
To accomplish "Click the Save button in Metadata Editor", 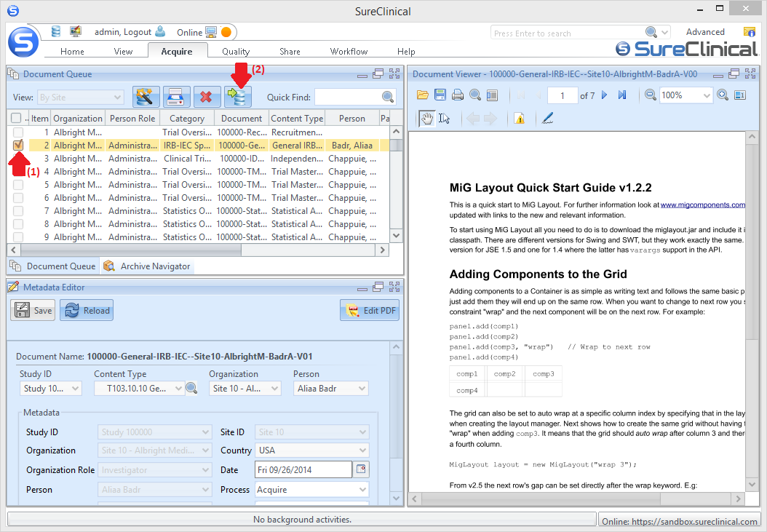I will [x=33, y=310].
